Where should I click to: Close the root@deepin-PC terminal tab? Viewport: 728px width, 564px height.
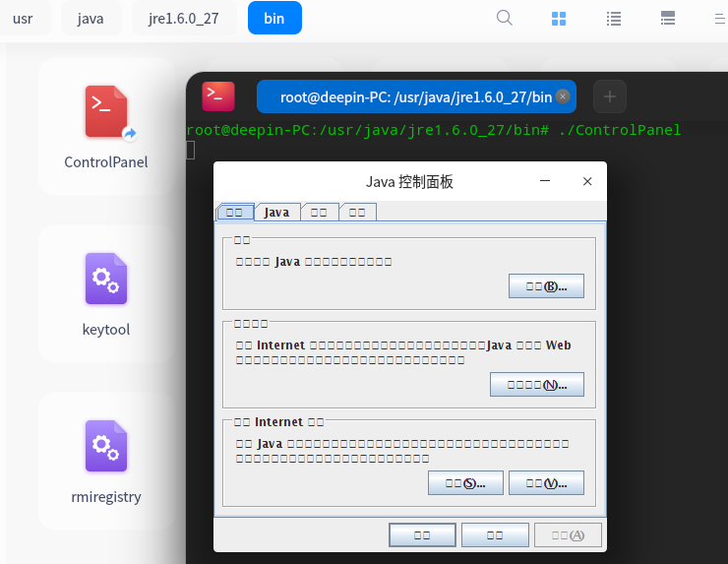coord(563,96)
